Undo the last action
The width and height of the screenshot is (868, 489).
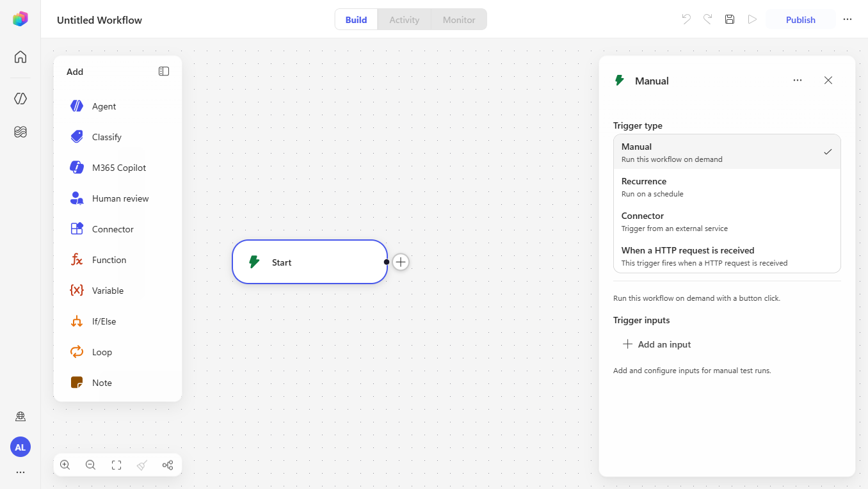click(x=686, y=19)
